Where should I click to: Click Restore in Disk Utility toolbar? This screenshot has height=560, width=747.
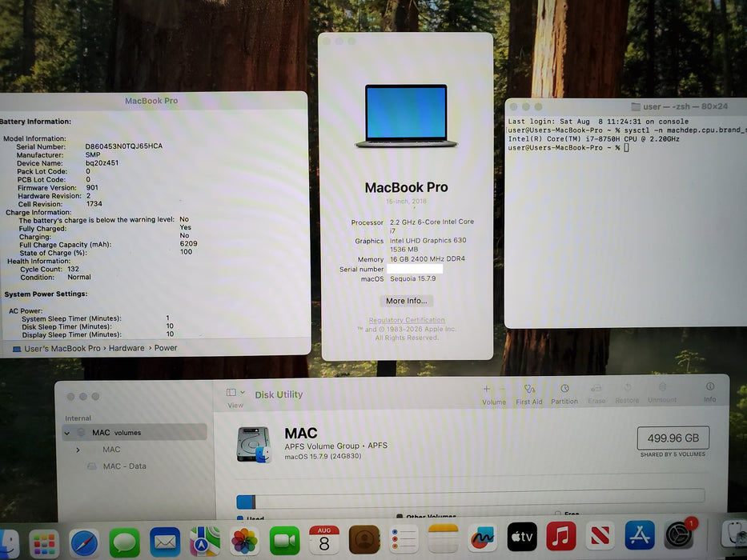point(627,394)
